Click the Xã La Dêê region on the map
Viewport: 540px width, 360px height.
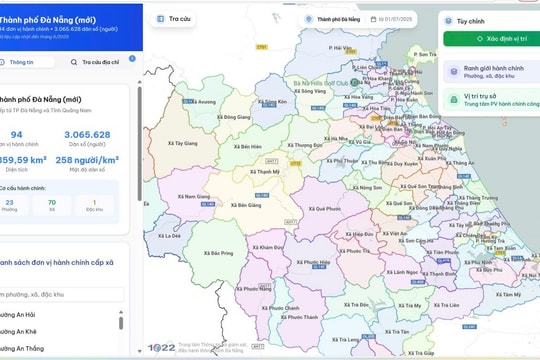169,236
